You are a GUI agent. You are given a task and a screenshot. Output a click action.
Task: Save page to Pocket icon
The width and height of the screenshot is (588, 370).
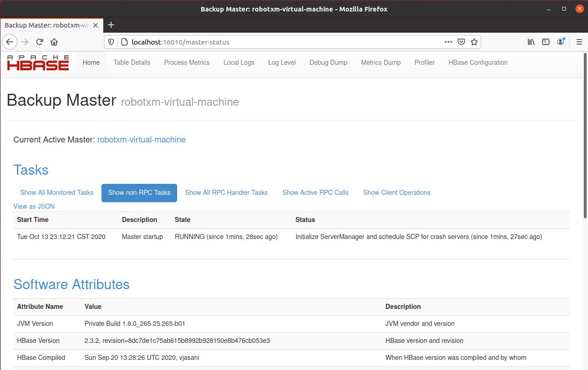461,42
